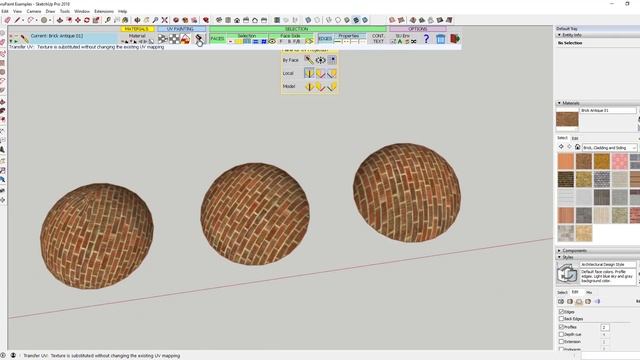Image resolution: width=640 pixels, height=360 pixels.
Task: Select the By Face eye view icon
Action: [320, 60]
